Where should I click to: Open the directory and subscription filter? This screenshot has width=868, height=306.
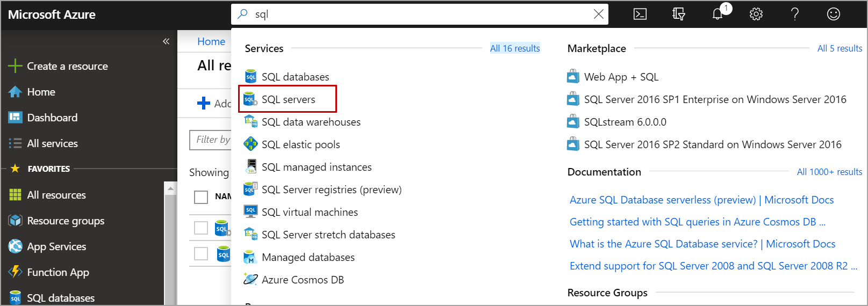[x=679, y=14]
